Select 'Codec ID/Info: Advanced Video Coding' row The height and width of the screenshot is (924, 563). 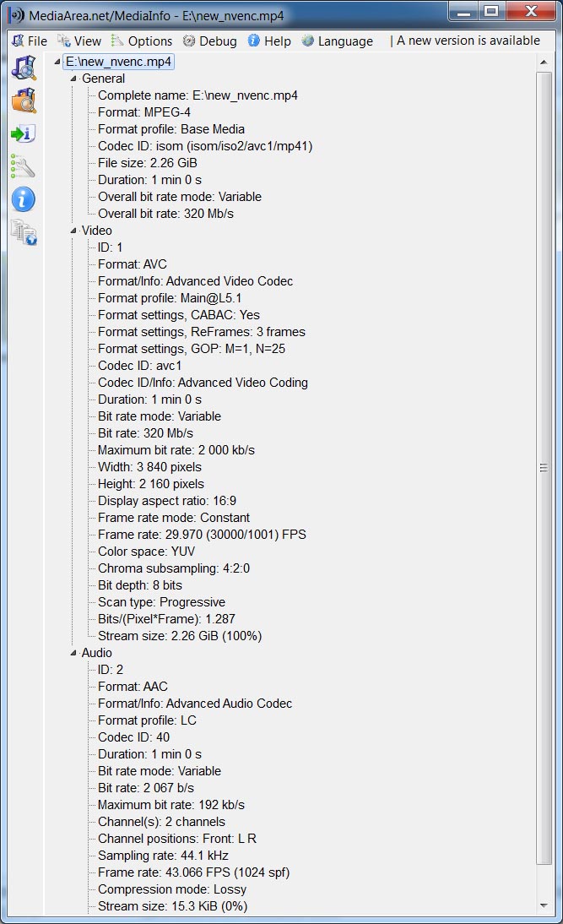coord(203,383)
